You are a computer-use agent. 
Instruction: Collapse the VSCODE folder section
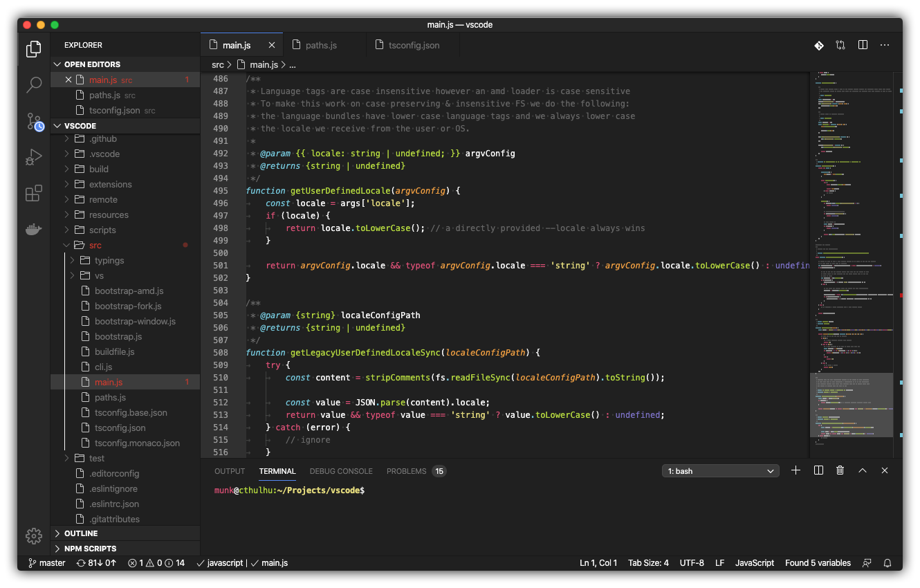[x=125, y=126]
